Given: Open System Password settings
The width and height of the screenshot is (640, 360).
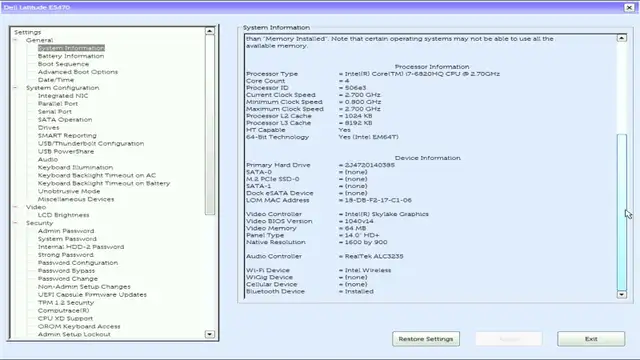Looking at the screenshot, I should click(x=67, y=239).
